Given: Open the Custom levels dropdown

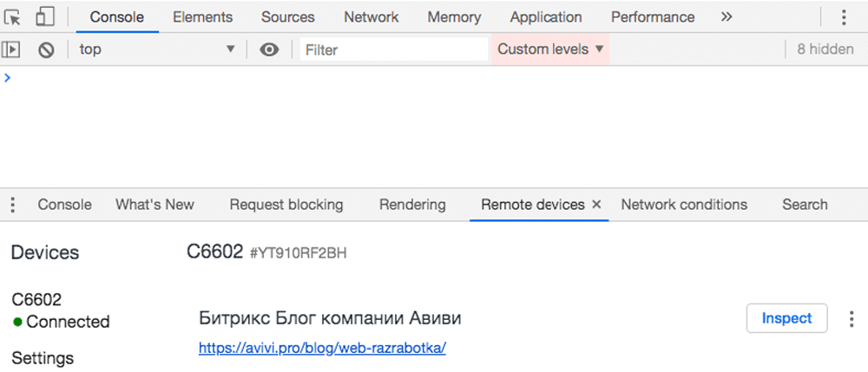Looking at the screenshot, I should click(550, 49).
